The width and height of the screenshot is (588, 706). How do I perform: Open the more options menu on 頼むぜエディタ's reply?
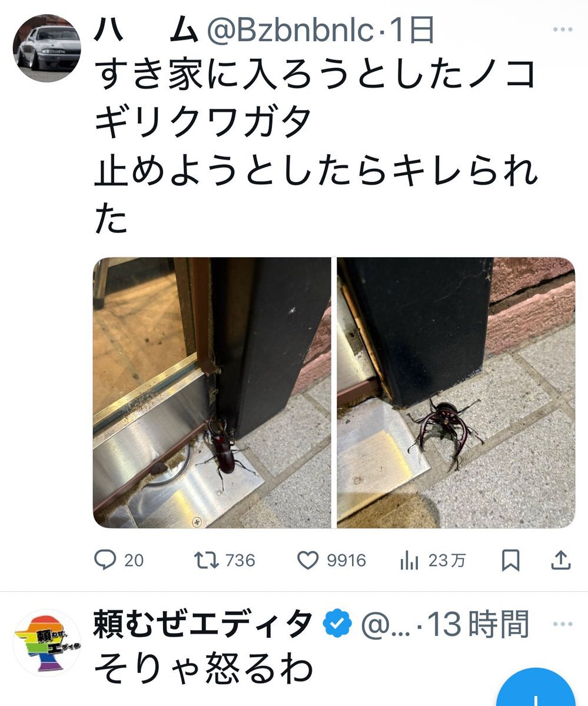tap(563, 624)
